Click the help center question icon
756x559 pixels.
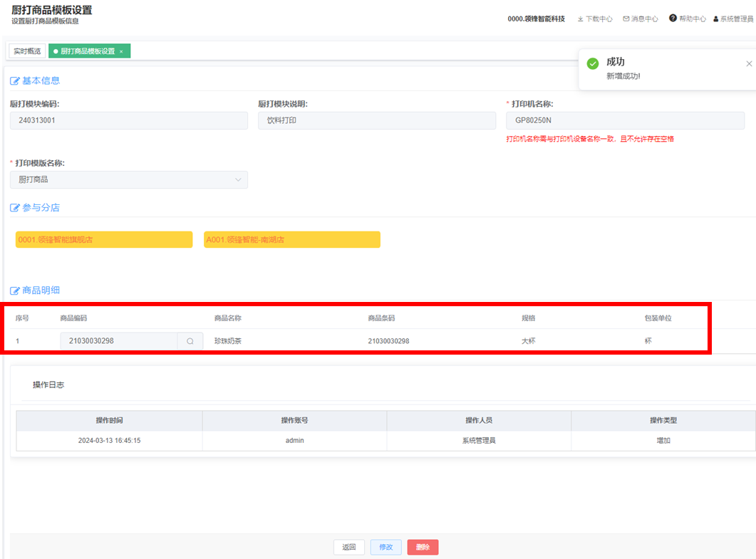click(x=673, y=19)
